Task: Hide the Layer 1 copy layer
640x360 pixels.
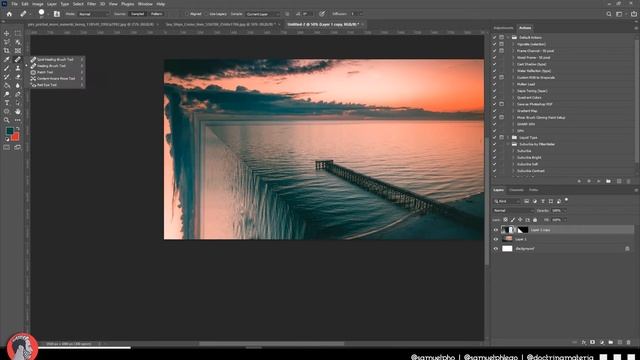Action: (496, 230)
